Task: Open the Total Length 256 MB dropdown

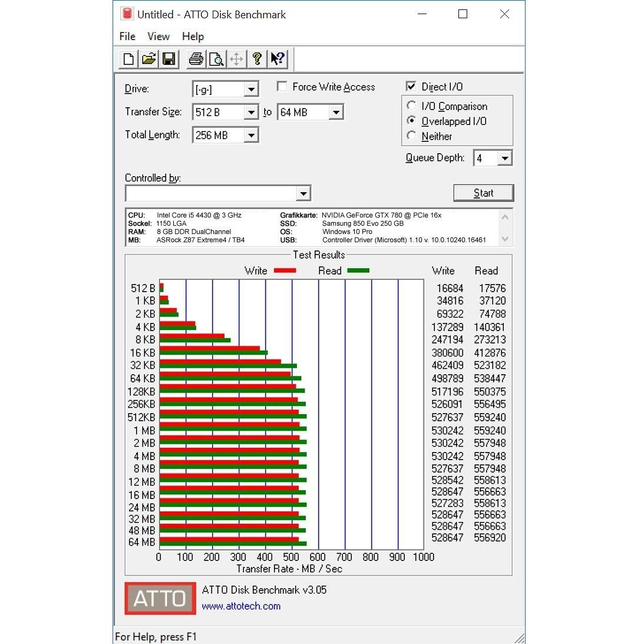Action: 251,135
